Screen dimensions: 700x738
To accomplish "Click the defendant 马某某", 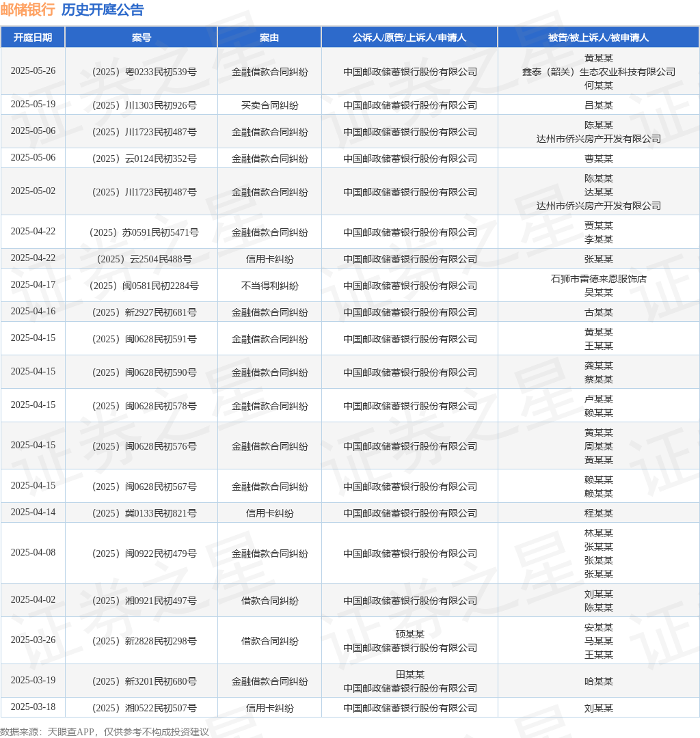I will [599, 641].
